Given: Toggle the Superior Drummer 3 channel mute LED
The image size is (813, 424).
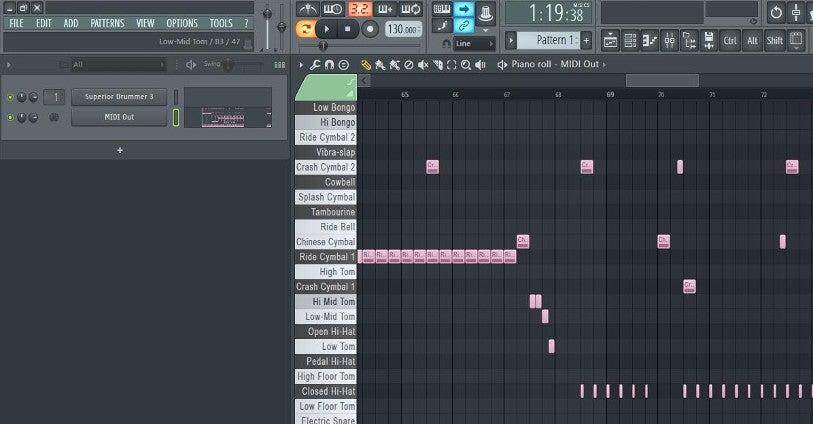Looking at the screenshot, I should click(10, 97).
